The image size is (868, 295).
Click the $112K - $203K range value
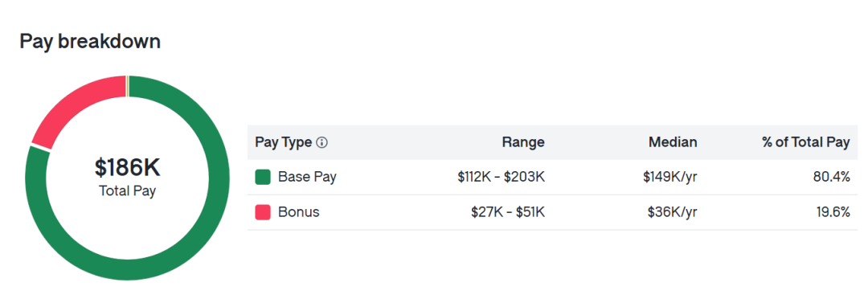(x=501, y=177)
